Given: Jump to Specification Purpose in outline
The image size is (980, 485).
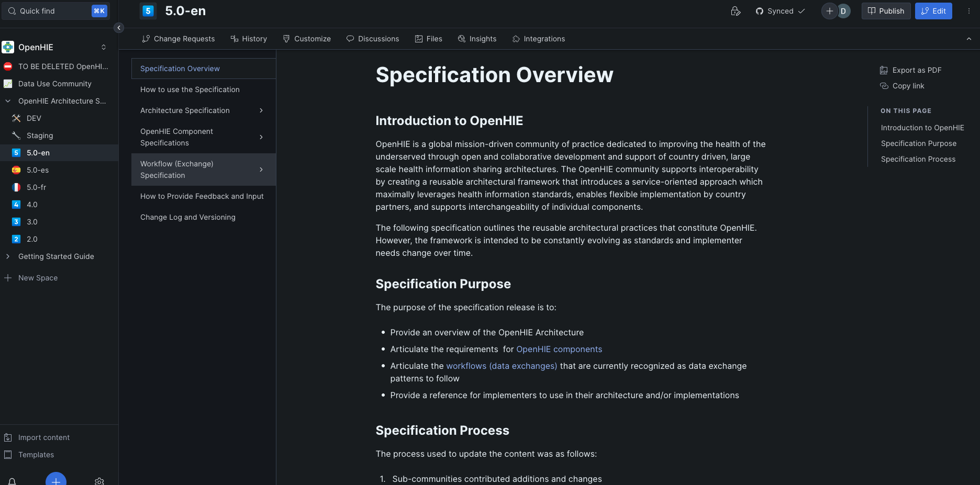Looking at the screenshot, I should (x=919, y=143).
